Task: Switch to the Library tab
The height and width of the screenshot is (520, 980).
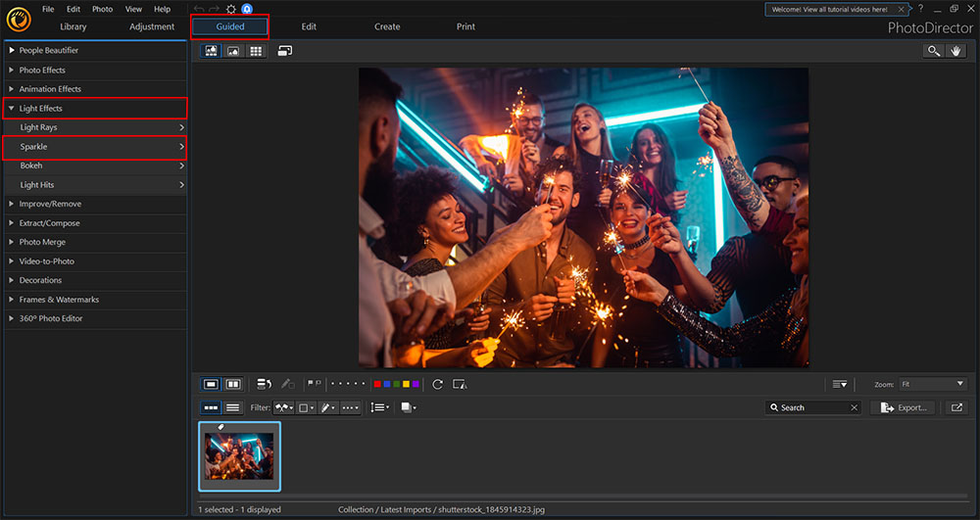Action: [73, 26]
